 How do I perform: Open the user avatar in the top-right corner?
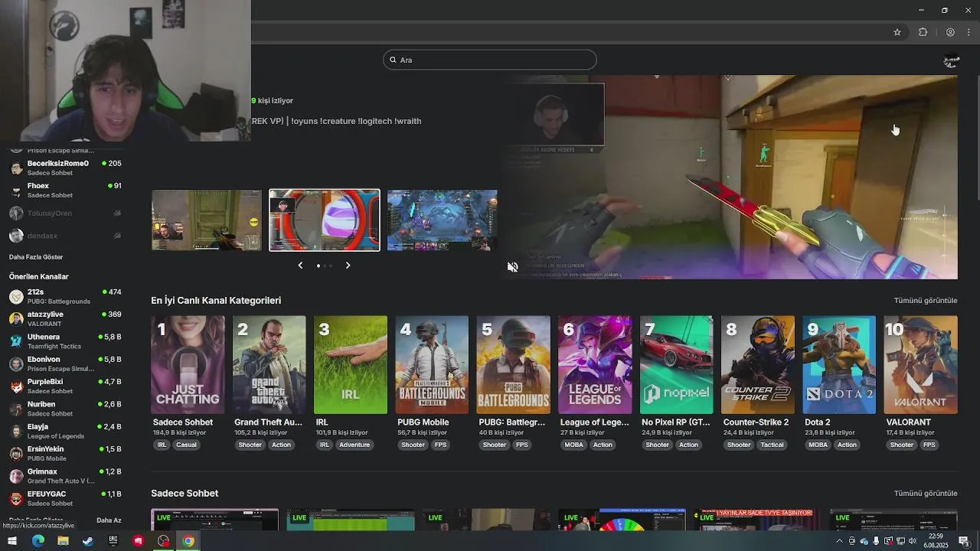tap(952, 61)
